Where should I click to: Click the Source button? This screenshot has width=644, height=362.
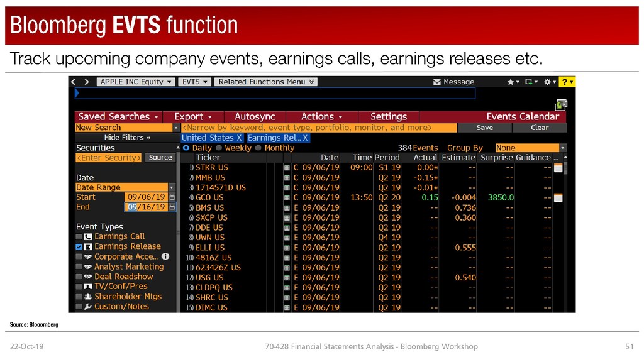click(160, 158)
